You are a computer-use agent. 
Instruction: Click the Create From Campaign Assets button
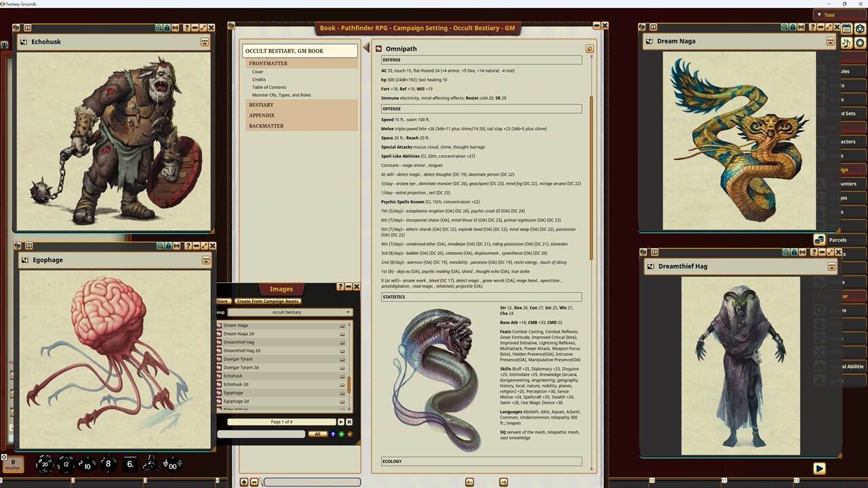click(267, 301)
